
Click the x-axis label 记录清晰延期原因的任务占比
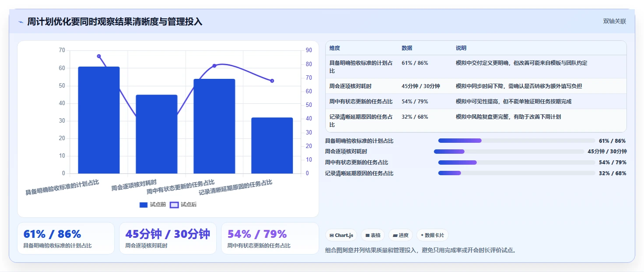[x=236, y=187]
